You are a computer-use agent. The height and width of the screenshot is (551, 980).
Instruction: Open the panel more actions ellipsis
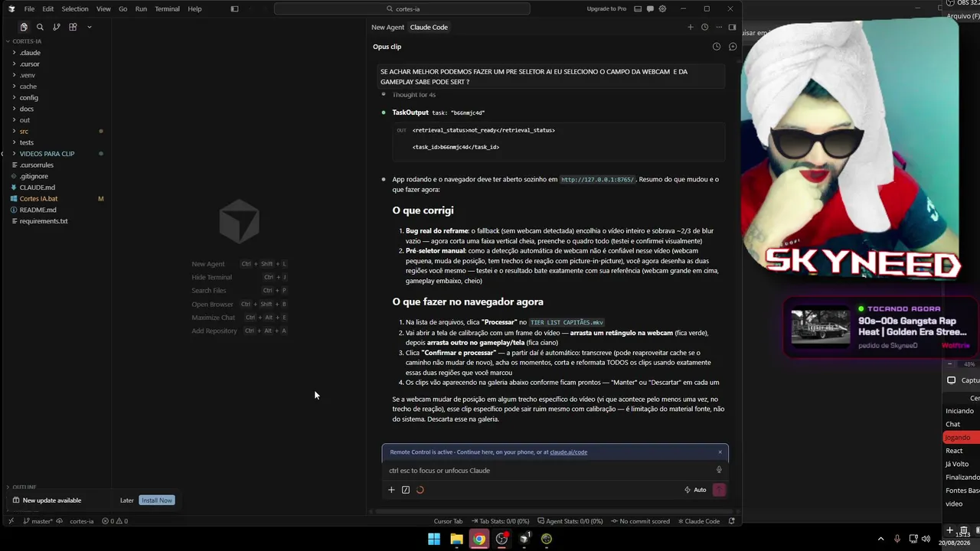pyautogui.click(x=718, y=27)
